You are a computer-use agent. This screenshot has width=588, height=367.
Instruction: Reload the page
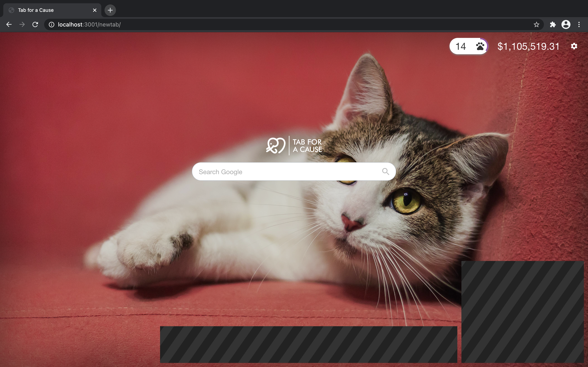coord(35,24)
